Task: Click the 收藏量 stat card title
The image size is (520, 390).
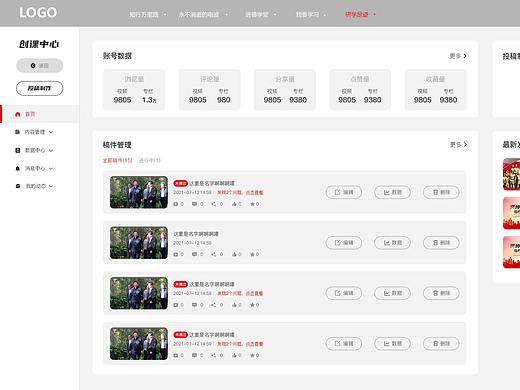Action: point(435,79)
